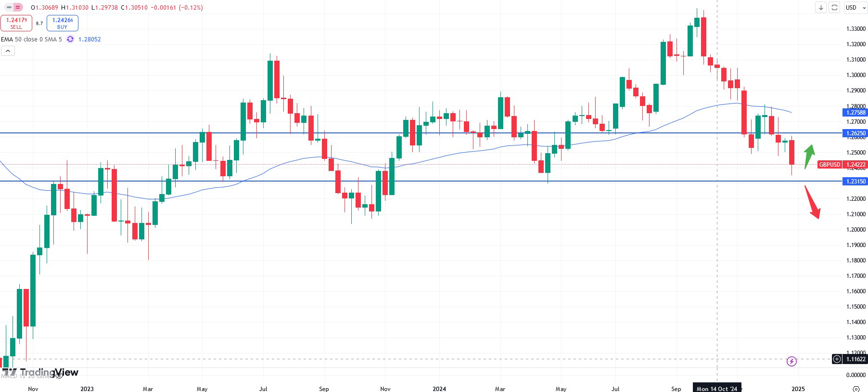Click the plus icon at price 1.11622
Viewport: 868px width, 392px height.
click(837, 359)
